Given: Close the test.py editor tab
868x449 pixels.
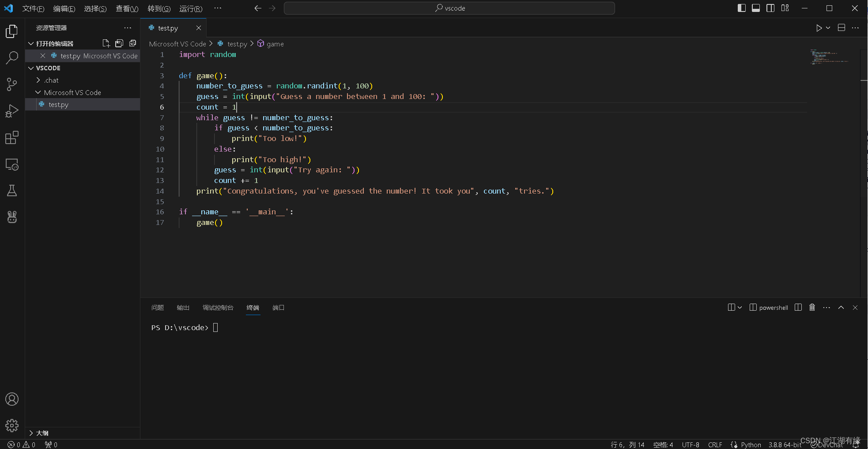Looking at the screenshot, I should point(199,28).
